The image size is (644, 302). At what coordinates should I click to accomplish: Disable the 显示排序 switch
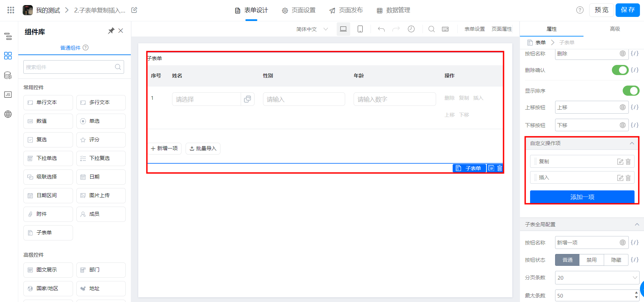(630, 91)
